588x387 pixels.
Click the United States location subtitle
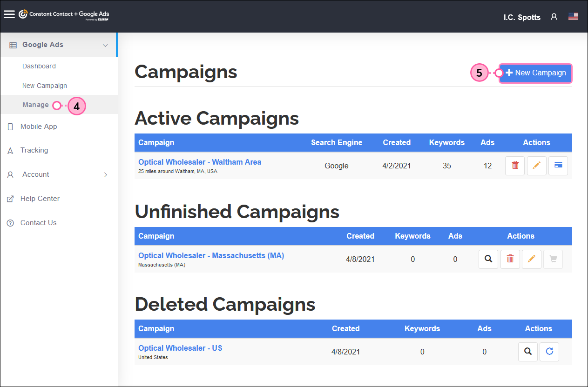(x=153, y=357)
